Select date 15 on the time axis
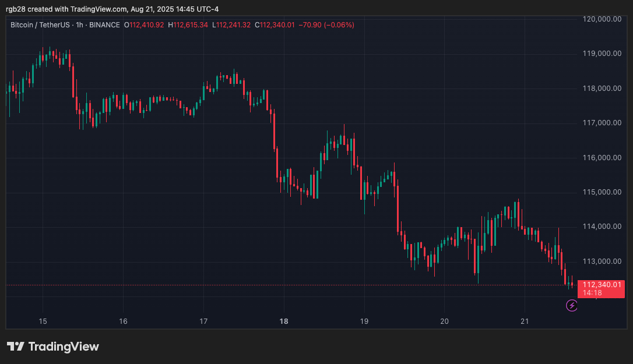The image size is (633, 364). tap(43, 321)
